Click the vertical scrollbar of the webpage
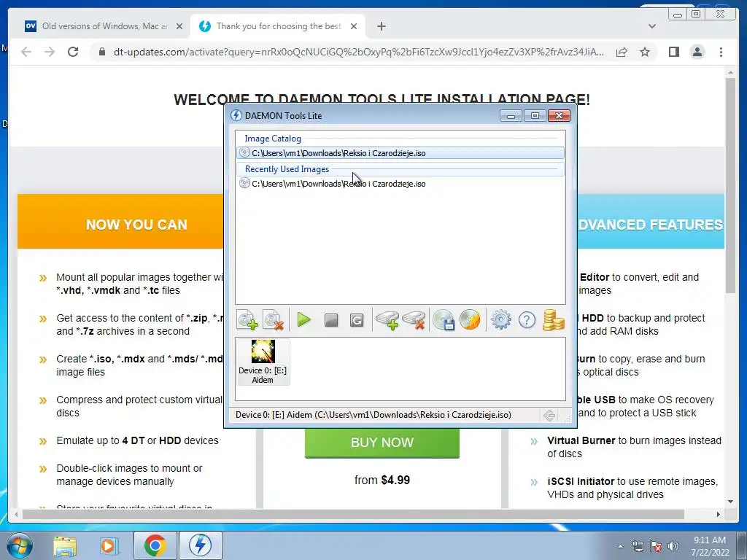747x560 pixels. pyautogui.click(x=730, y=186)
